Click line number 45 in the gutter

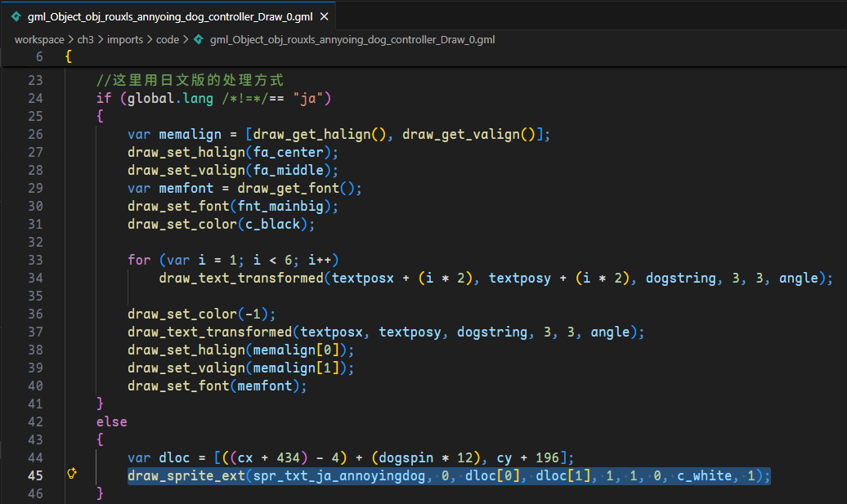(35, 476)
